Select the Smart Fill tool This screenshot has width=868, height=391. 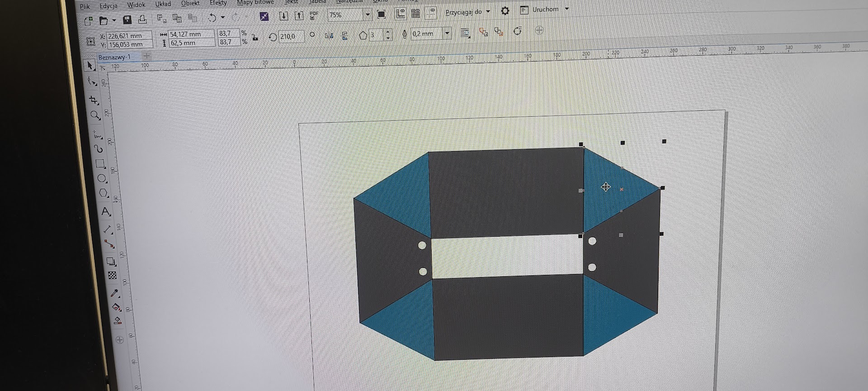pyautogui.click(x=118, y=321)
